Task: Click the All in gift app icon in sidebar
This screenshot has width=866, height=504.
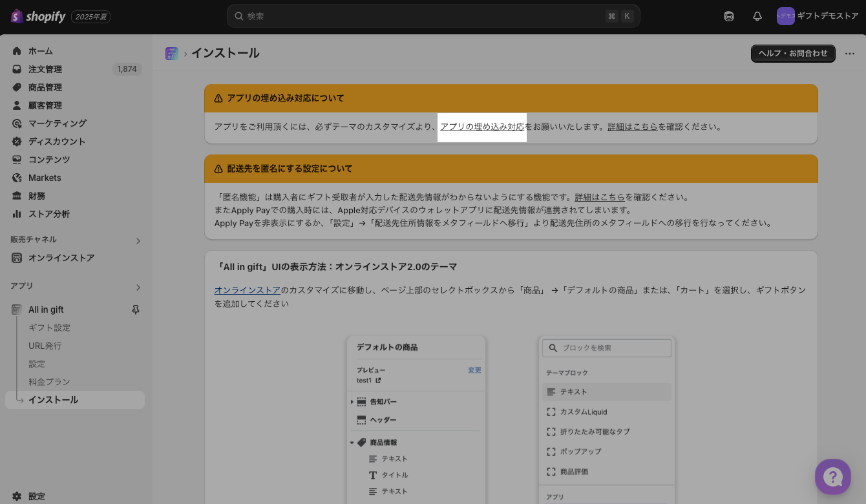Action: tap(17, 310)
